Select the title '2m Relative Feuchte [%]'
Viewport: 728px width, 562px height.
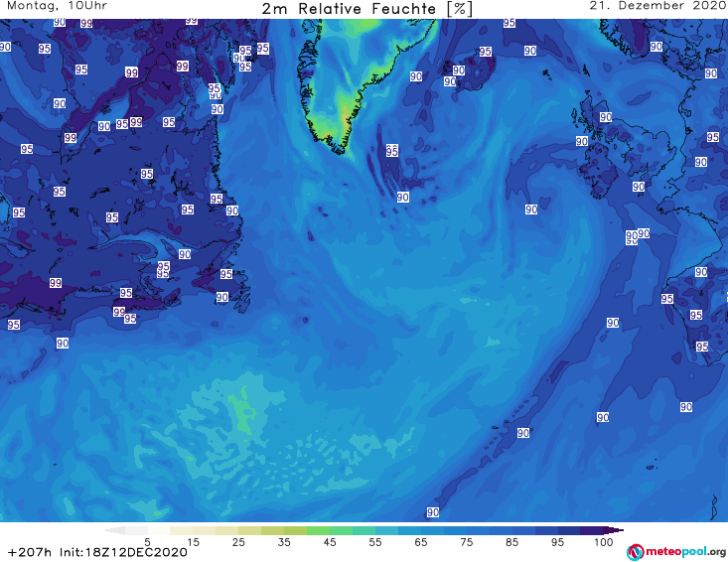pyautogui.click(x=366, y=9)
